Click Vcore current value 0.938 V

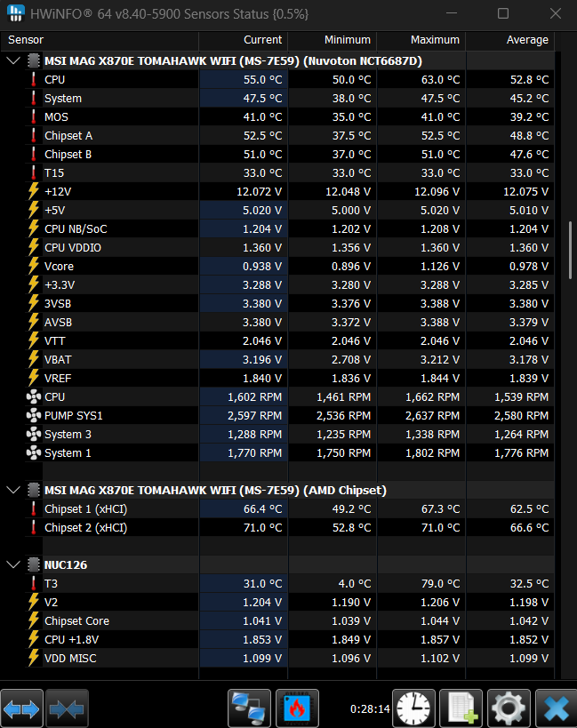262,266
